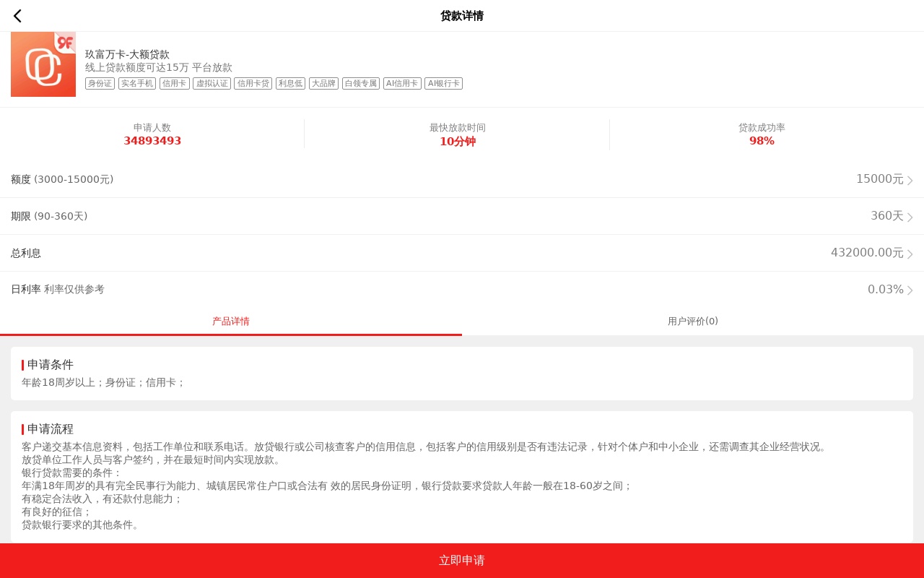Select the AI信用卡 tag
This screenshot has width=924, height=578.
[403, 83]
